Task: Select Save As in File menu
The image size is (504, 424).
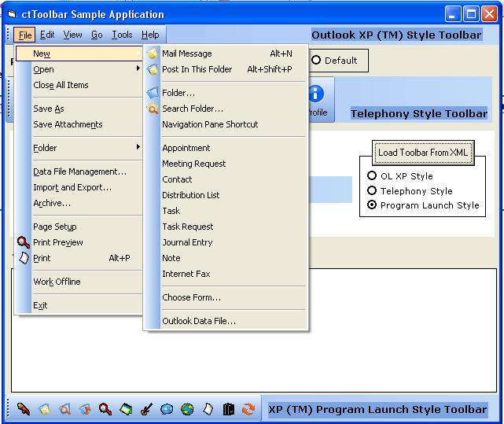Action: tap(79, 109)
